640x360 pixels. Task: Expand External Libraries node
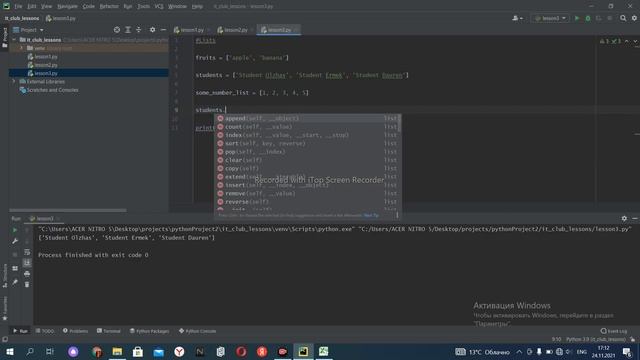coord(15,82)
